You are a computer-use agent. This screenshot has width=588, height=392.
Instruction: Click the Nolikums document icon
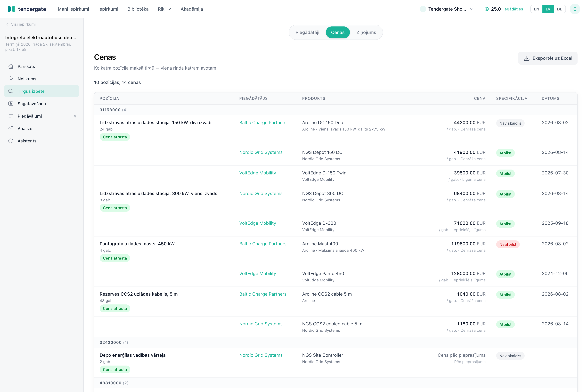click(x=11, y=79)
